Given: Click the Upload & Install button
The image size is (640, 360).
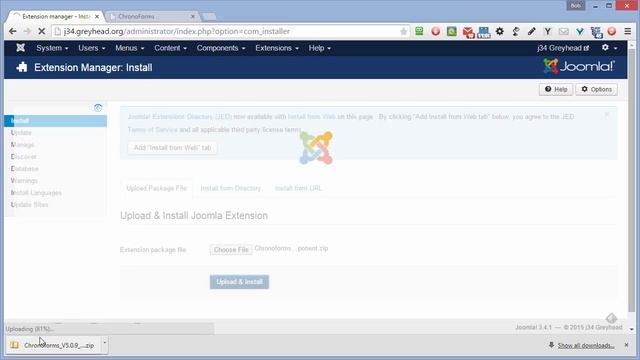Looking at the screenshot, I should pyautogui.click(x=239, y=282).
